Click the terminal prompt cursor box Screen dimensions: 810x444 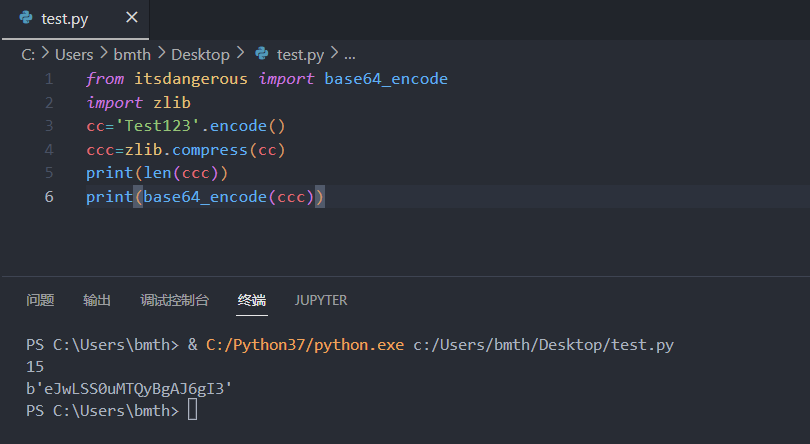click(192, 410)
